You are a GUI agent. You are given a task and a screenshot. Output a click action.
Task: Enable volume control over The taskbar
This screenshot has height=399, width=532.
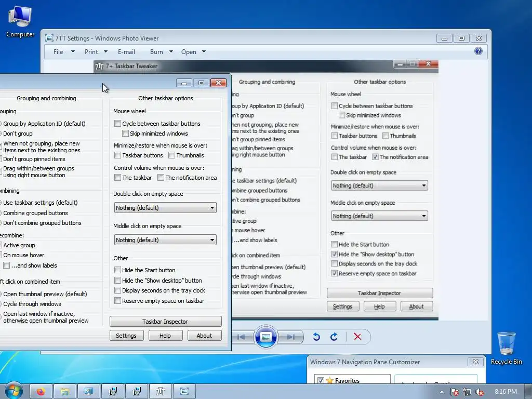pos(118,178)
